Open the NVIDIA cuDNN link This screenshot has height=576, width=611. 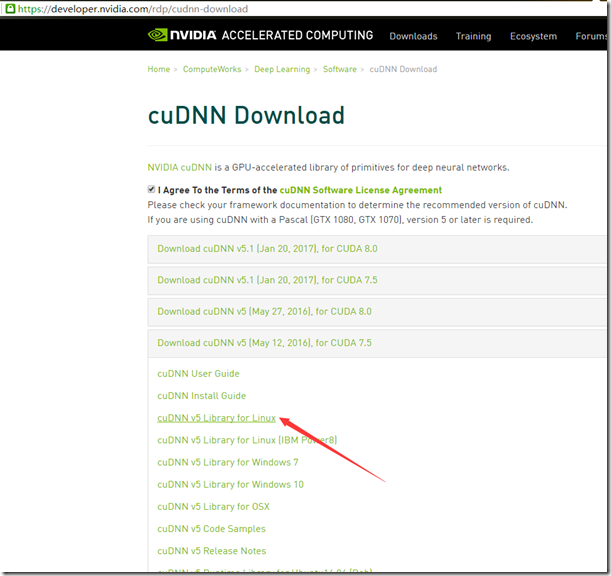click(179, 167)
